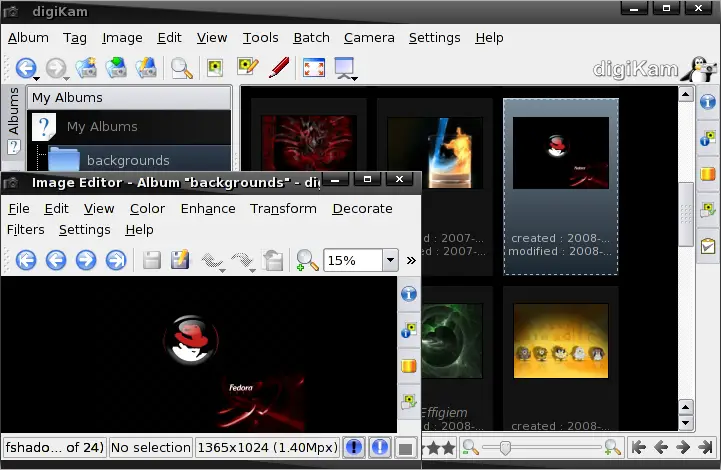Open image viewer icon in digiKam toolbar
This screenshot has height=470, width=721.
pos(215,68)
